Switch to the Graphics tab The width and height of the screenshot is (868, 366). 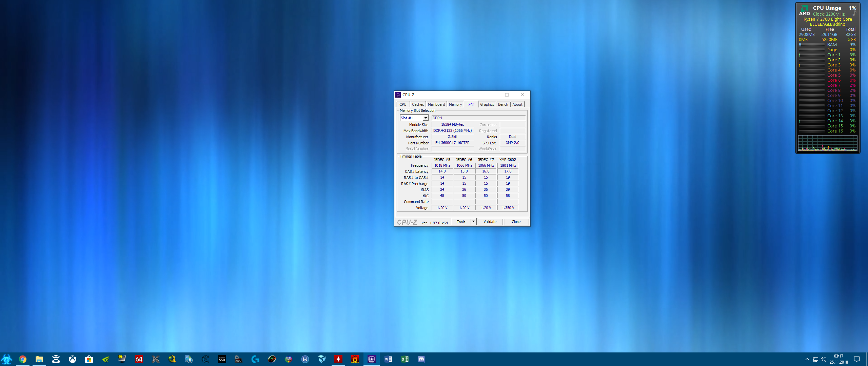tap(487, 104)
